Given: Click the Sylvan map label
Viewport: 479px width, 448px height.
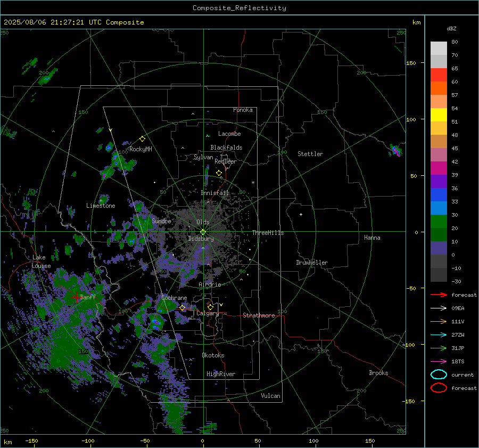Looking at the screenshot, I should pos(203,157).
